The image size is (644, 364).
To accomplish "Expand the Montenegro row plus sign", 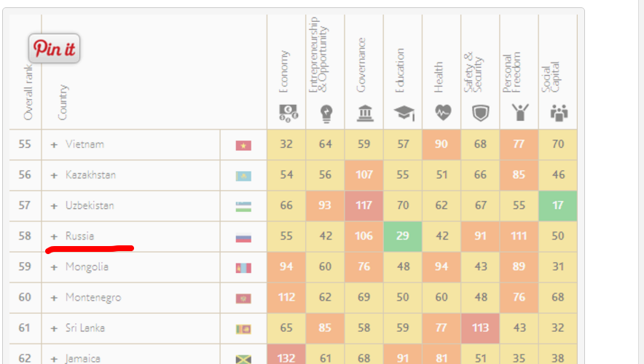I will click(x=54, y=298).
